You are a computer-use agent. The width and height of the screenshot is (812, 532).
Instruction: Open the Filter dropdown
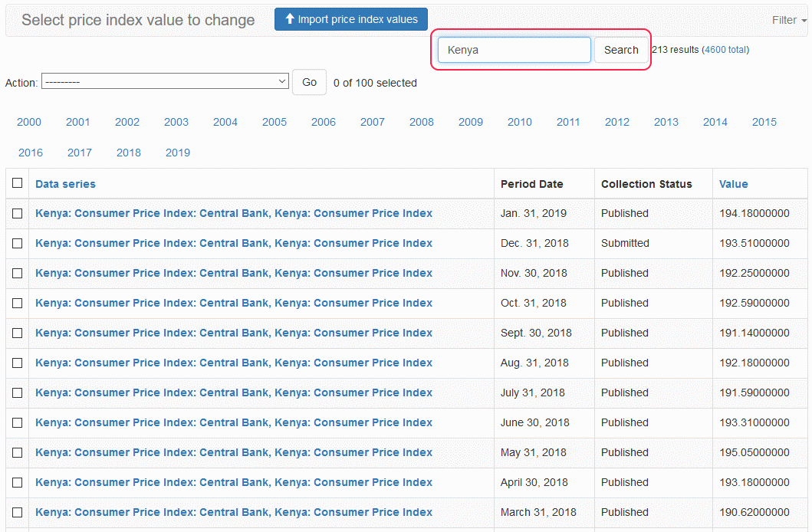[x=789, y=20]
